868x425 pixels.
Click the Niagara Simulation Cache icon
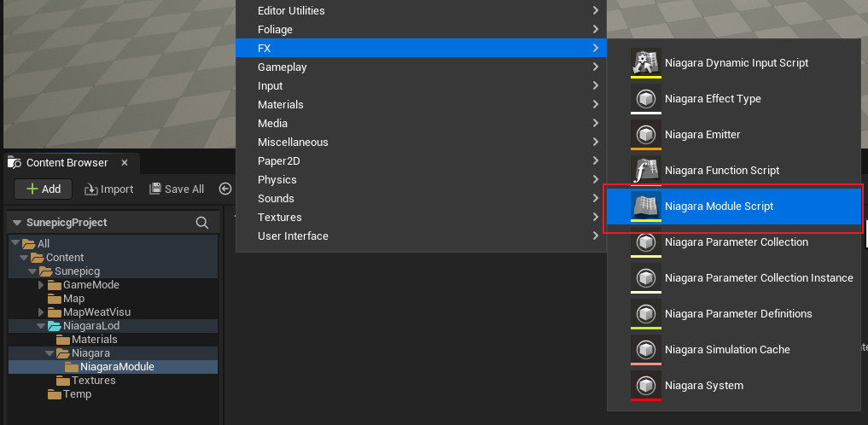646,349
